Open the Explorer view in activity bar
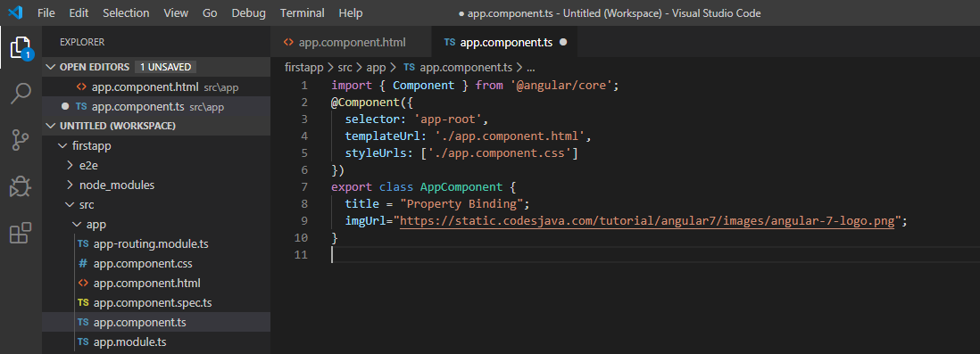Viewport: 980px width, 354px height. coord(21,47)
